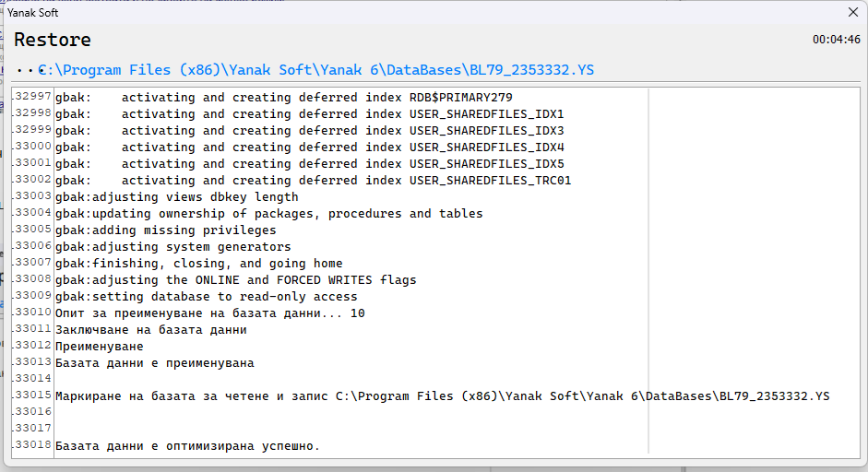Select the USER_SHAREDFILES_TRC01 log line
The height and width of the screenshot is (472, 868).
click(313, 181)
